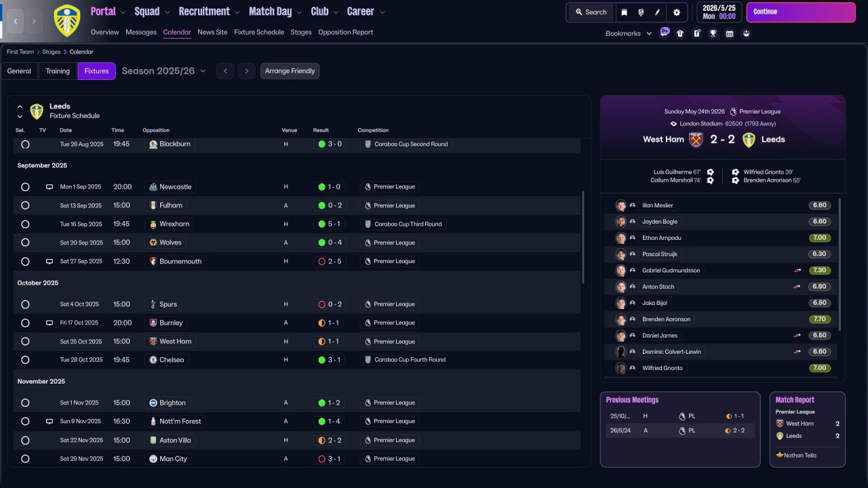
Task: Click the Carabao Cup Fourth Round competition label
Action: point(405,360)
